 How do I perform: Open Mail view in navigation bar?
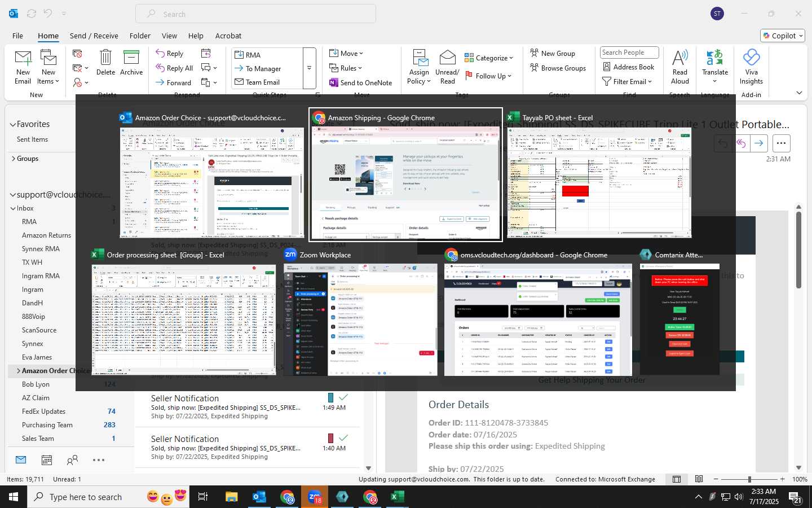click(21, 460)
